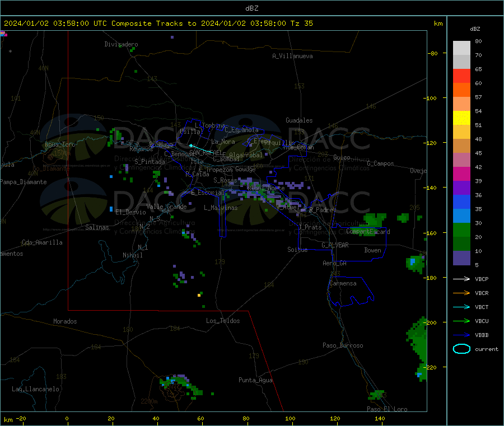Click the -200 tick on the right axis
This screenshot has height=426, width=504.
click(430, 322)
